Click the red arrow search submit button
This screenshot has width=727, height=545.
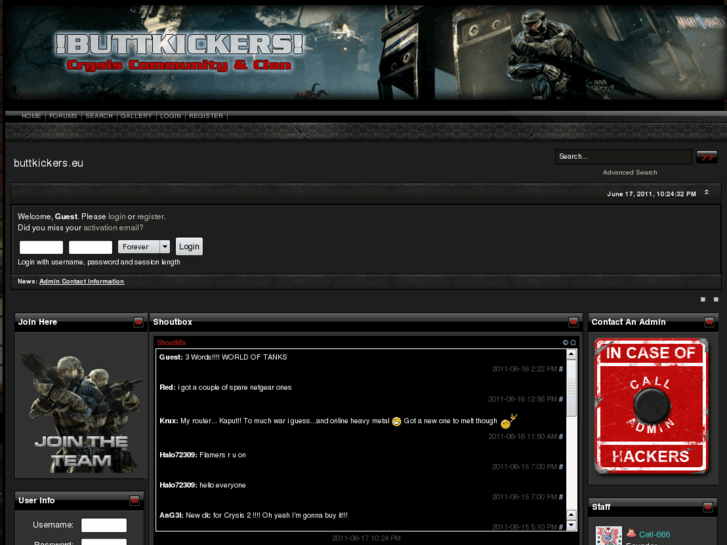707,157
